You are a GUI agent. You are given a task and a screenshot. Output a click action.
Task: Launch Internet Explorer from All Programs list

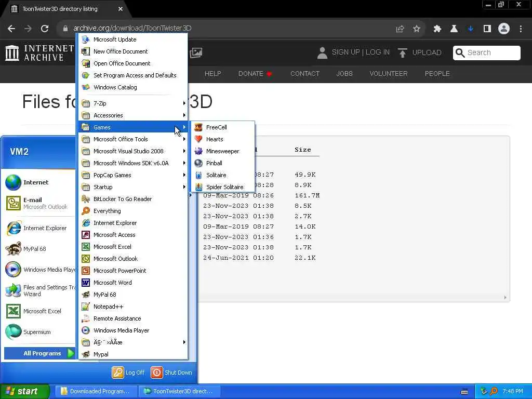(x=133, y=223)
